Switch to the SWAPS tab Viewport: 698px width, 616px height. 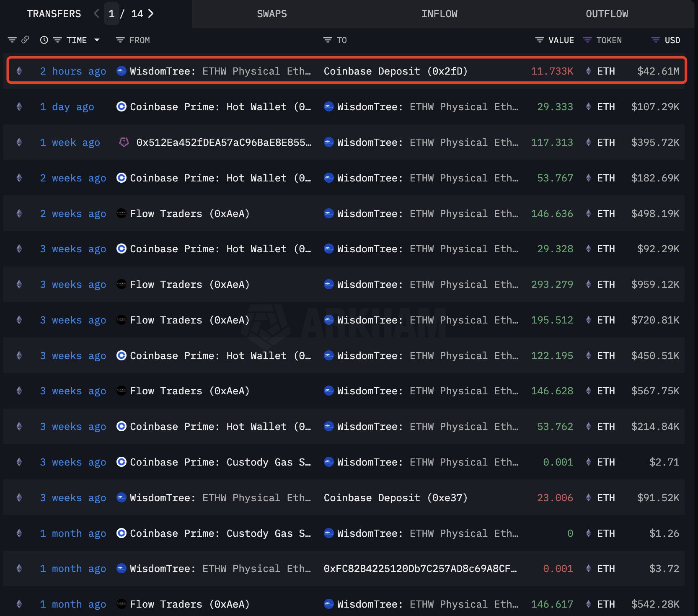pyautogui.click(x=271, y=14)
